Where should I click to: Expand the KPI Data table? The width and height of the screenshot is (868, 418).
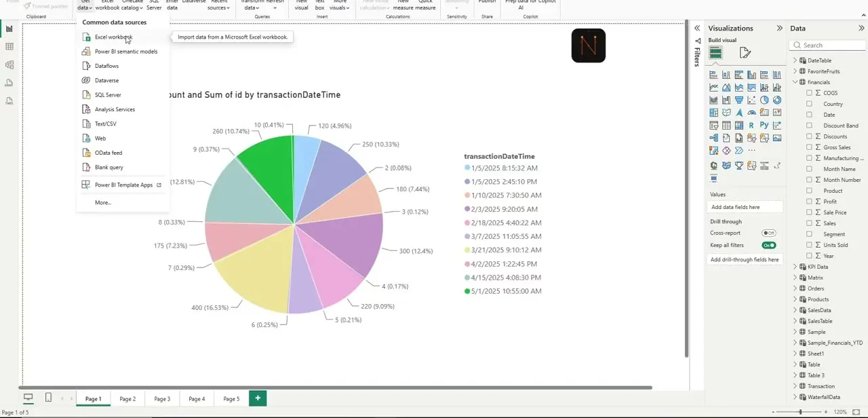[795, 267]
